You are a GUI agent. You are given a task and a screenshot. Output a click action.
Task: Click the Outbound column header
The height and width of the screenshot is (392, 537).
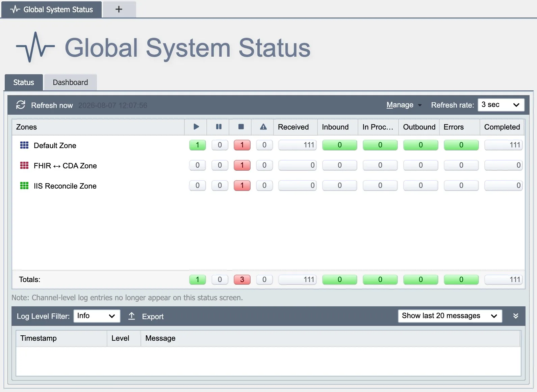419,127
